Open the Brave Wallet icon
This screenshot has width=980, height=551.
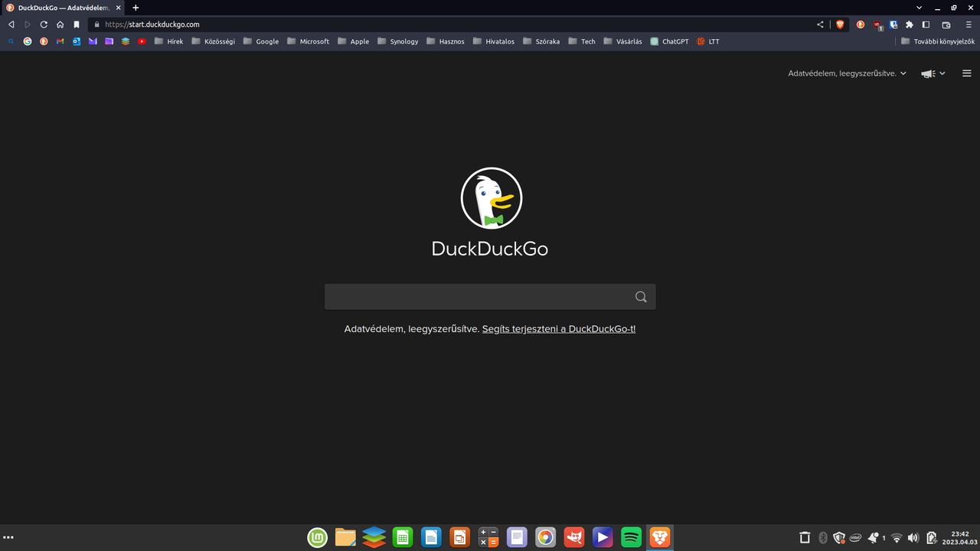point(946,24)
